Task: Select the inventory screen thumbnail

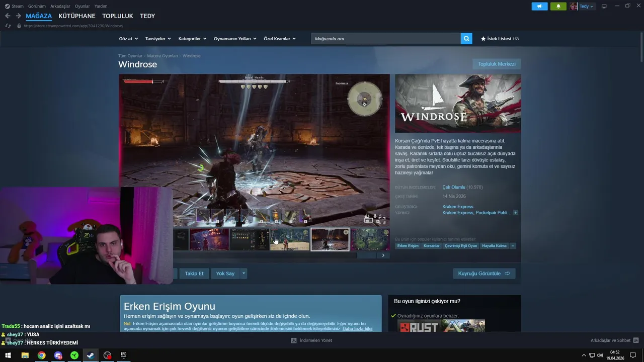Action: 250,239
